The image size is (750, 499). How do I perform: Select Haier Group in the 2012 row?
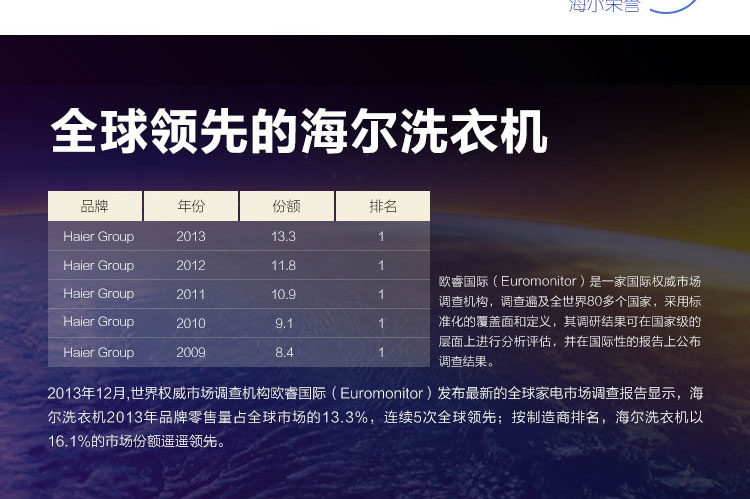pos(99,266)
